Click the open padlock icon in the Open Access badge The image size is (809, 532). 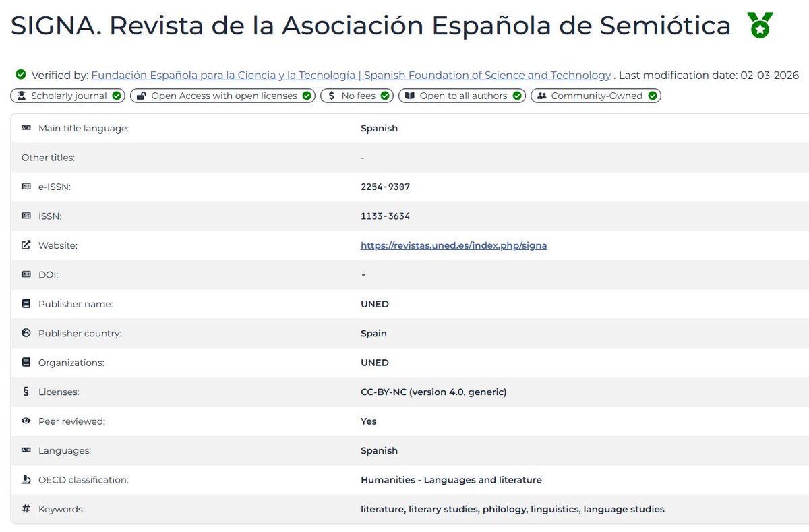tap(141, 96)
